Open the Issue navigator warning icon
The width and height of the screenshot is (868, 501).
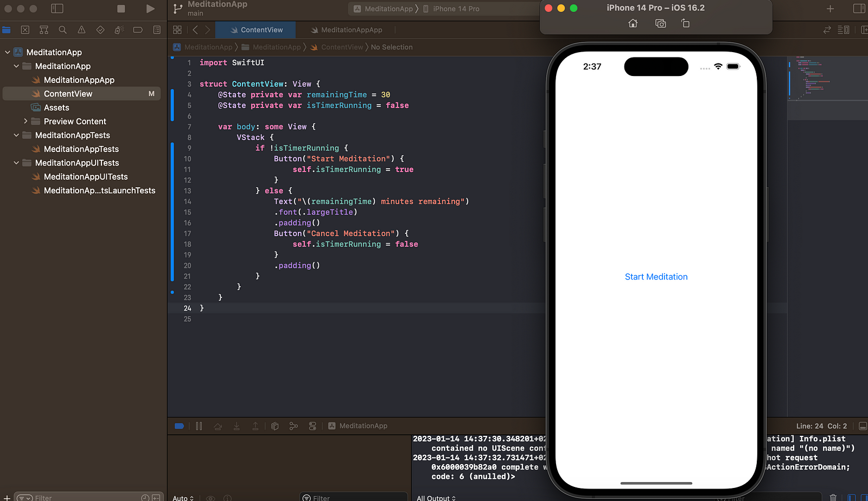click(x=81, y=30)
